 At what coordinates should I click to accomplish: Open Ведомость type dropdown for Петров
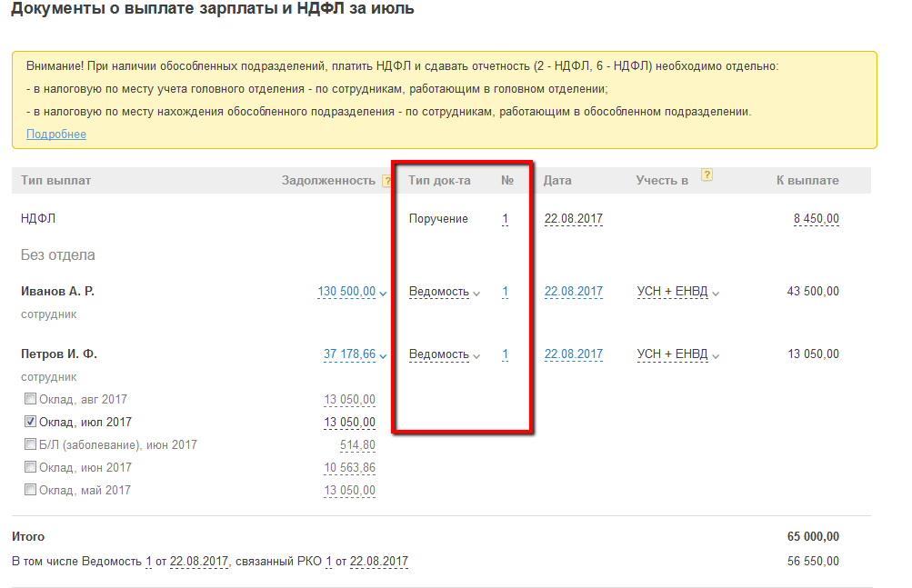tap(476, 356)
